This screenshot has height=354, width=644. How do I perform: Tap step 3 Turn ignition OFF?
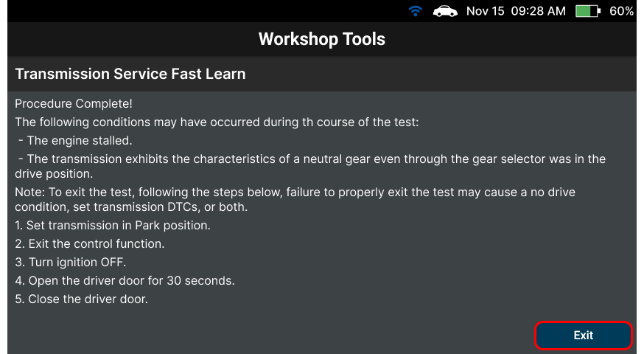[x=70, y=263]
